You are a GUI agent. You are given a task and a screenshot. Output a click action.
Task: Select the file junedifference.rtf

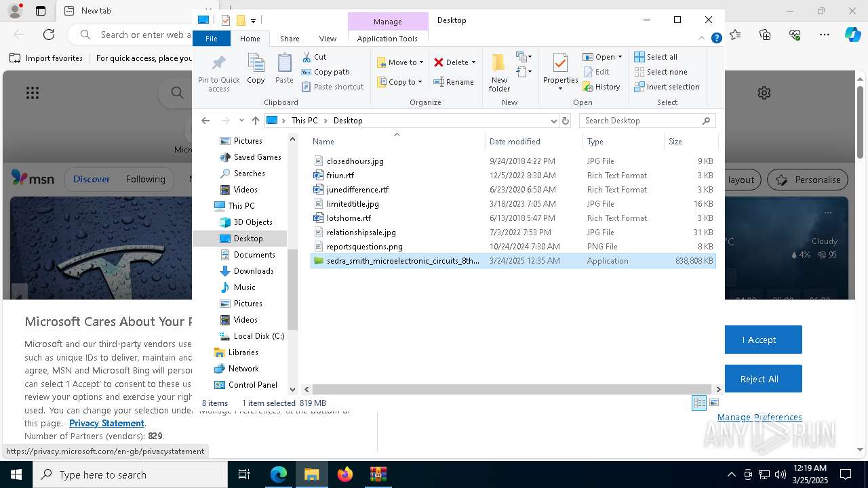(x=357, y=190)
